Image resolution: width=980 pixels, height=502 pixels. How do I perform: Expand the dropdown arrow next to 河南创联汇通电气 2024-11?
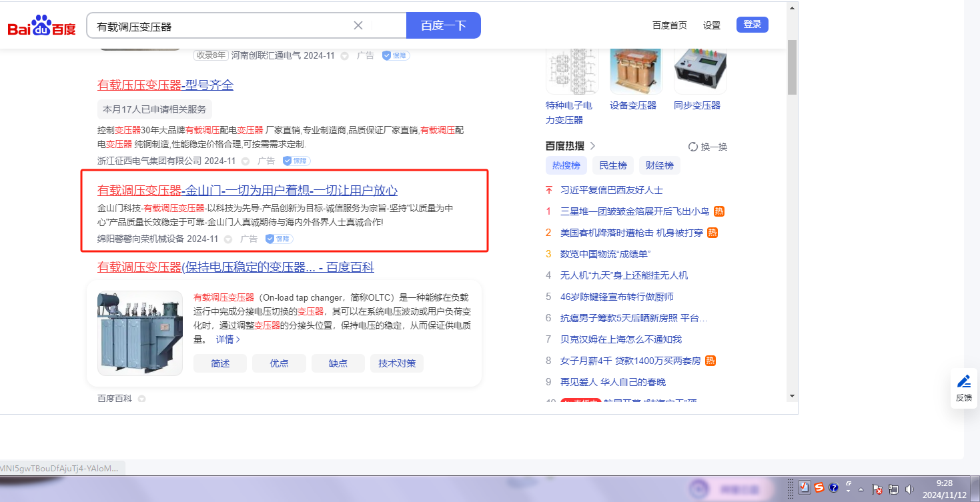coord(345,56)
